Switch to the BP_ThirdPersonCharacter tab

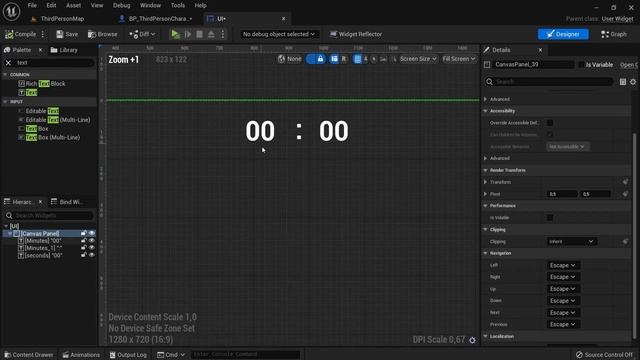click(156, 19)
